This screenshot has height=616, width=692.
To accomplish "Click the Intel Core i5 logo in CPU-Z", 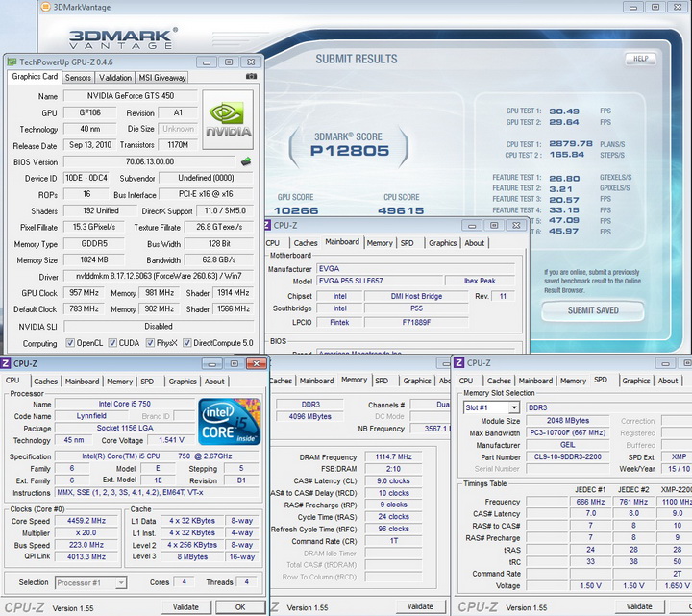I will (230, 422).
